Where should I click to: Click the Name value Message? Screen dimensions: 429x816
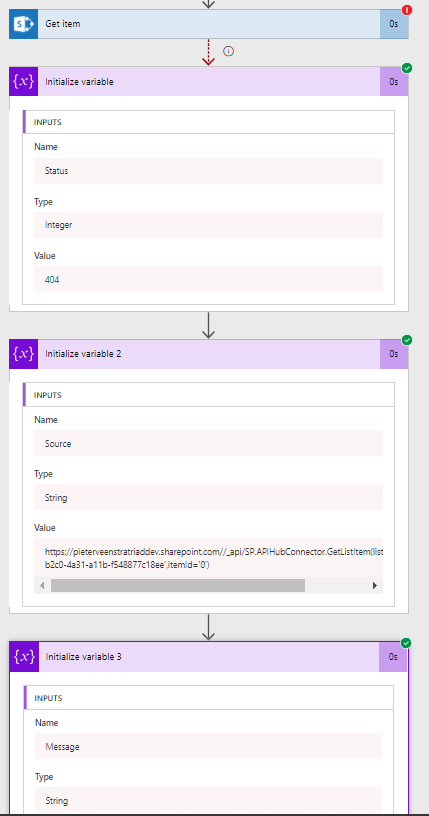(208, 746)
